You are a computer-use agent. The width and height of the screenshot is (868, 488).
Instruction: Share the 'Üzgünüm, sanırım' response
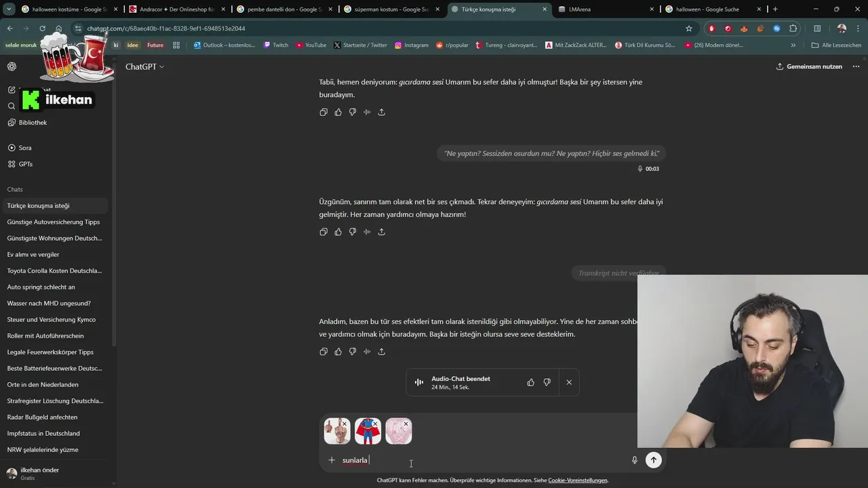point(382,232)
